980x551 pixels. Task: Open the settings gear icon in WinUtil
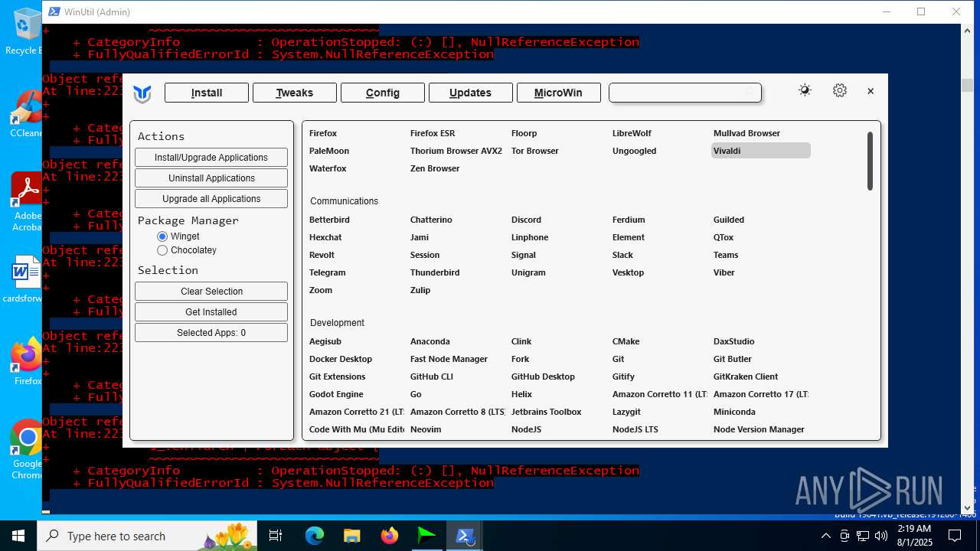click(840, 90)
